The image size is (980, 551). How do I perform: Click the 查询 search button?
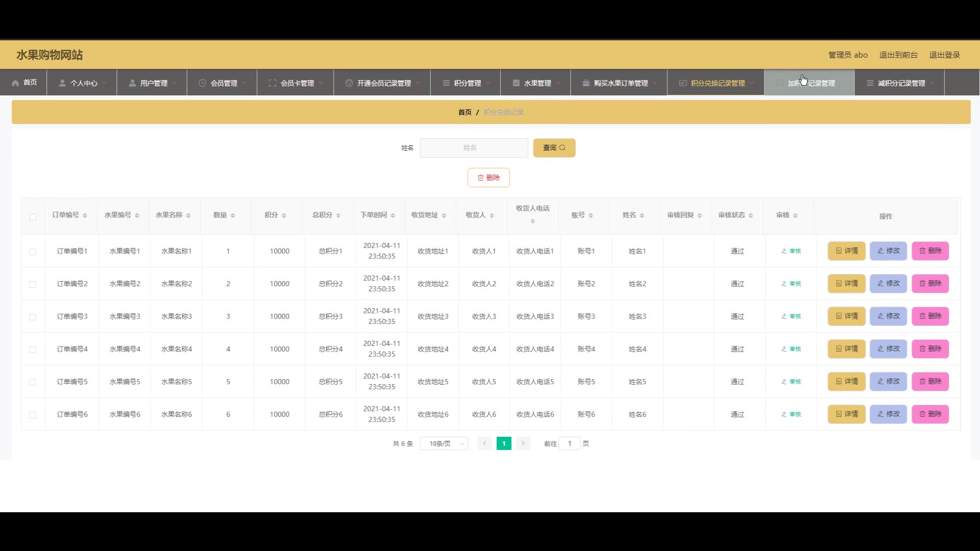554,148
